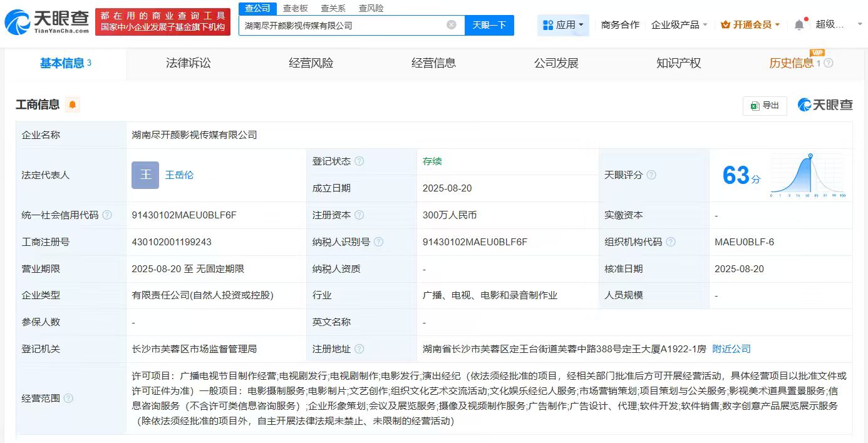The height and width of the screenshot is (443, 868).
Task: Click help icon beside 历史信息 tab
Action: click(829, 63)
